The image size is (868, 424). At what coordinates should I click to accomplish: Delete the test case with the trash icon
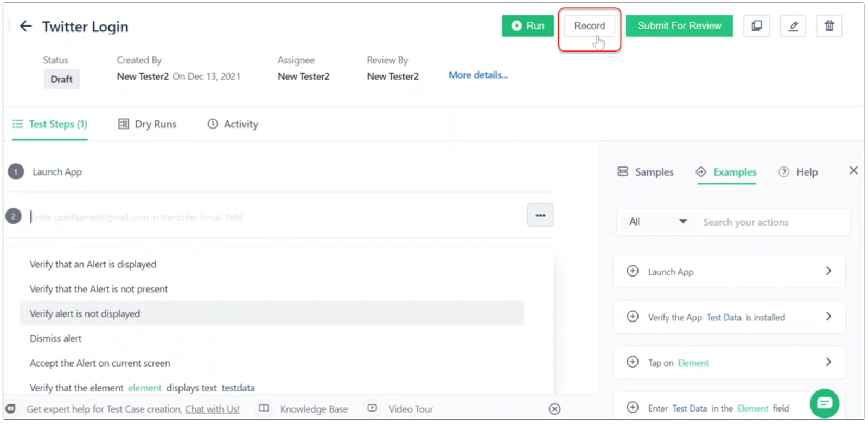tap(829, 25)
